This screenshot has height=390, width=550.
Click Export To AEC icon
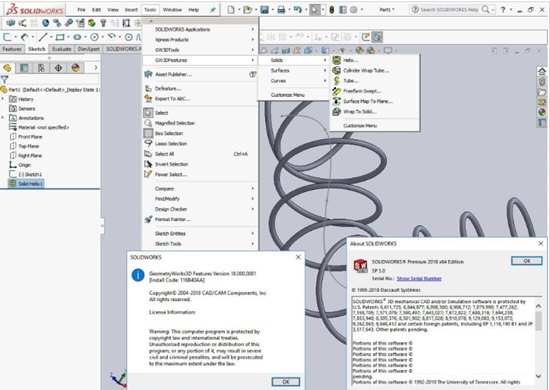(148, 99)
